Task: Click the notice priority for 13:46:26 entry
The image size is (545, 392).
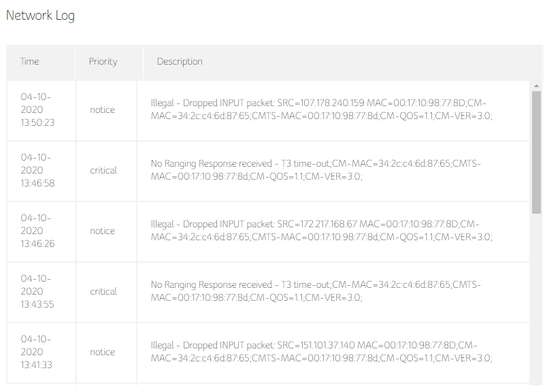Action: (102, 231)
